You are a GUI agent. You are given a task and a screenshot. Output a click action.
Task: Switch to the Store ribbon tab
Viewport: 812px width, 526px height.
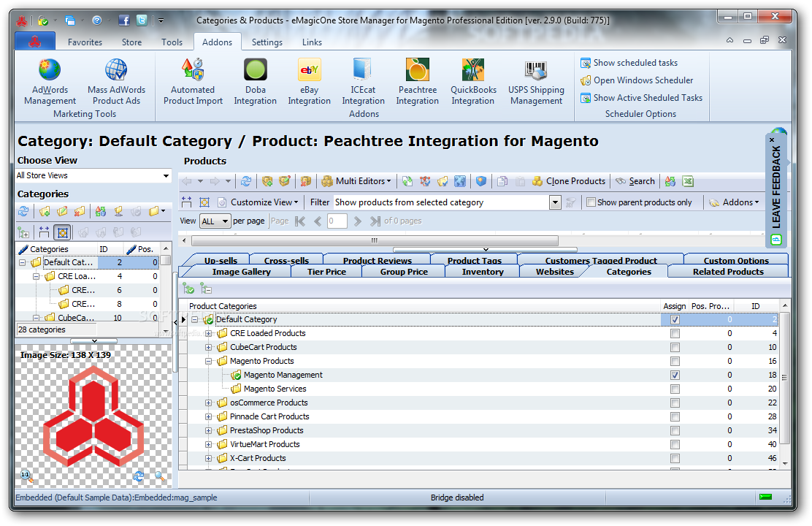click(131, 42)
